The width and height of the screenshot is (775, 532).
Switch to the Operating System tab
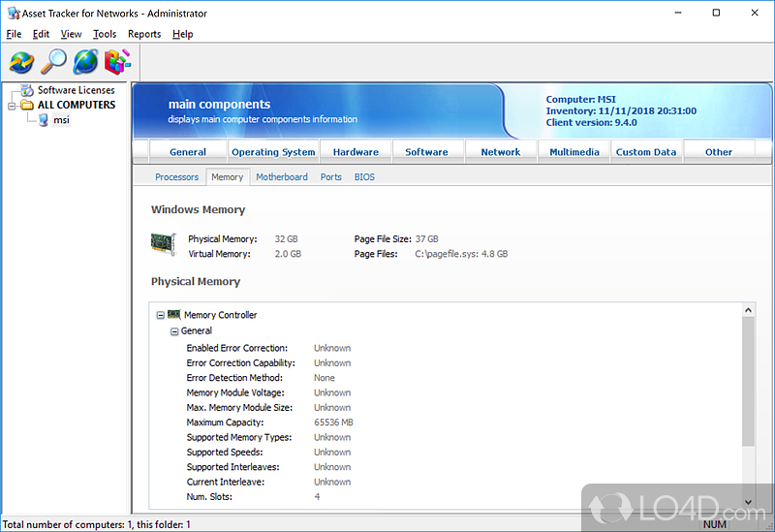(273, 152)
